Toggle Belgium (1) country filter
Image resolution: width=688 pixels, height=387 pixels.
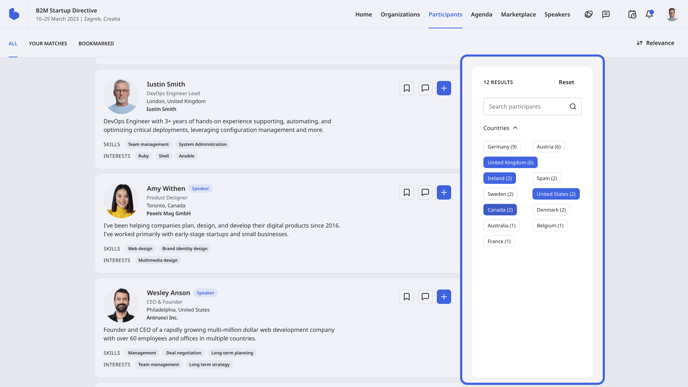550,226
